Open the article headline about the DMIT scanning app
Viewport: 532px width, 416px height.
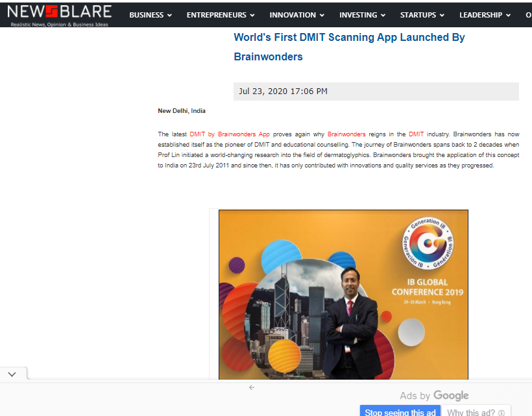[349, 47]
